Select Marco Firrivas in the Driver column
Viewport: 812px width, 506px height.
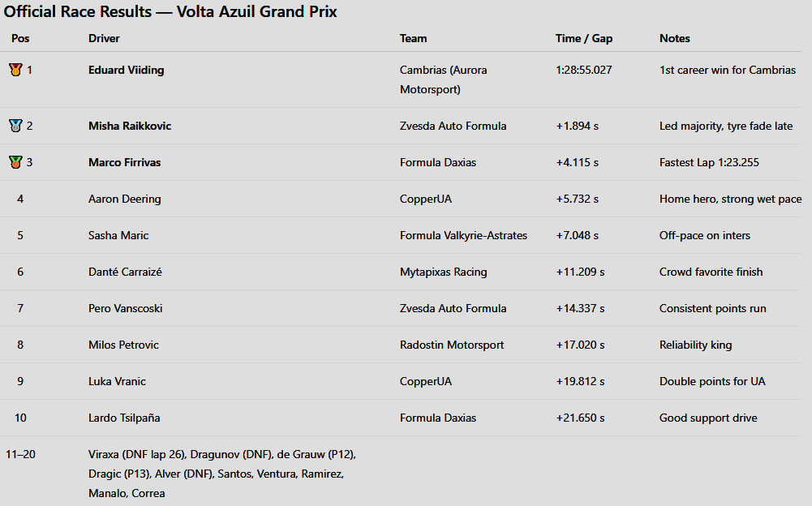point(124,162)
